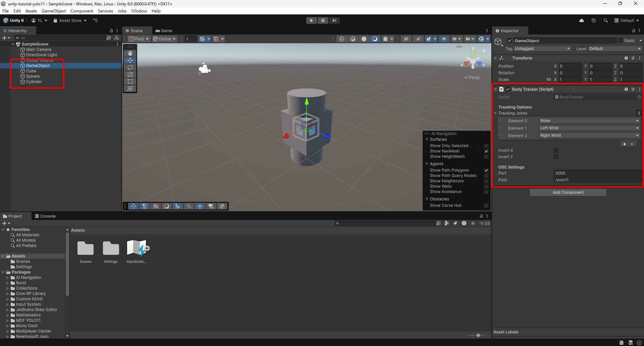Select the Rect tool in scene toolbar
The width and height of the screenshot is (644, 346).
coord(130,81)
